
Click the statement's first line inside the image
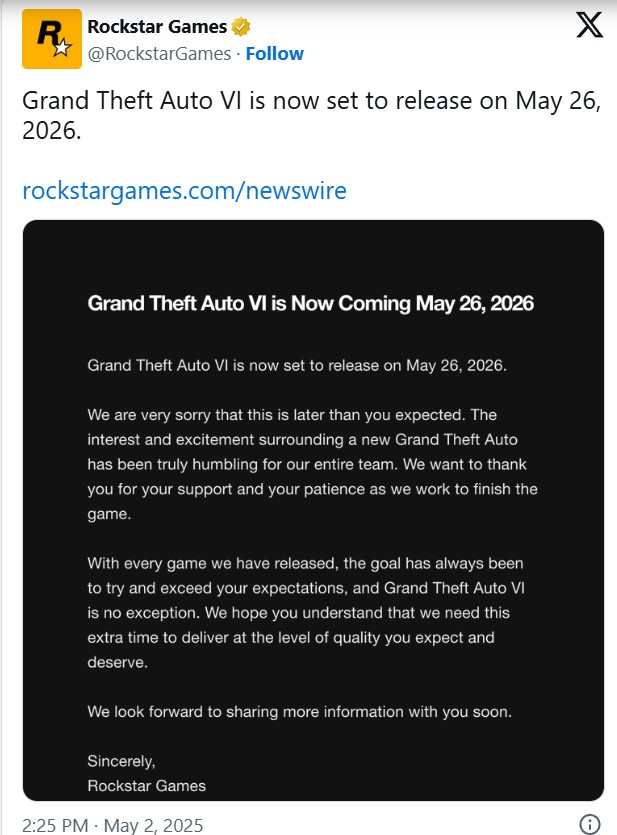[297, 365]
